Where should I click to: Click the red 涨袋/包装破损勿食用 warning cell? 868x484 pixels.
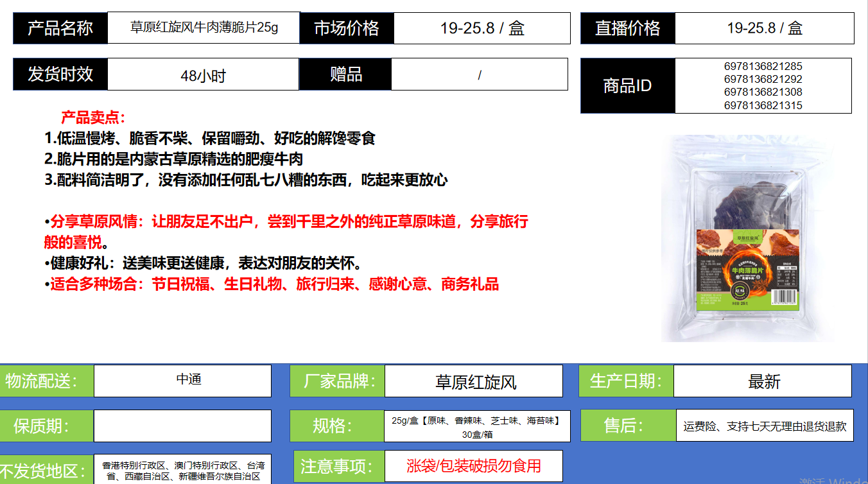[473, 465]
